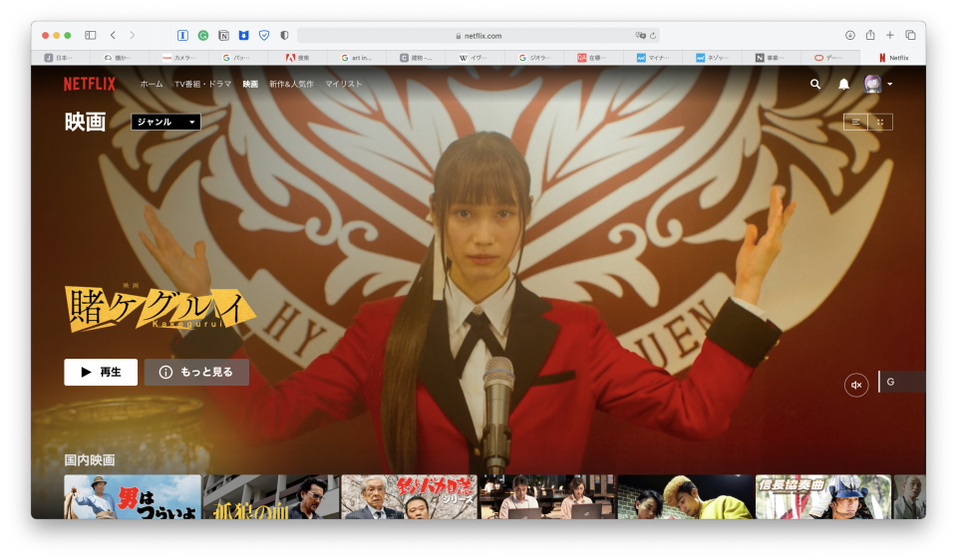Click the 賭ケグルイ title logo
The height and width of the screenshot is (560, 957).
click(159, 309)
